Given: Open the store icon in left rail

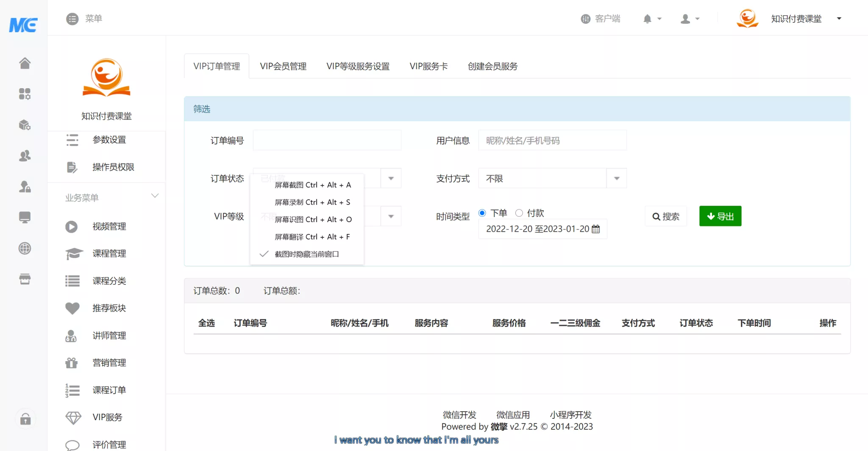Looking at the screenshot, I should (25, 279).
